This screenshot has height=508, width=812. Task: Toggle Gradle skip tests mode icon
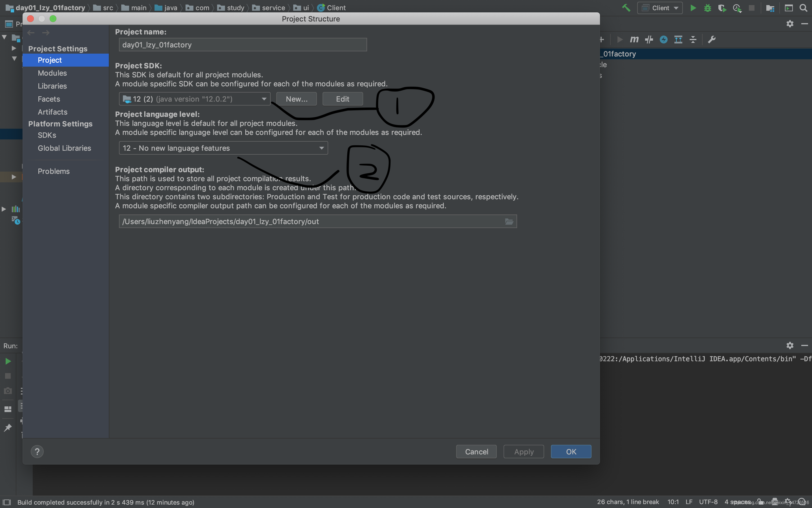pyautogui.click(x=649, y=40)
